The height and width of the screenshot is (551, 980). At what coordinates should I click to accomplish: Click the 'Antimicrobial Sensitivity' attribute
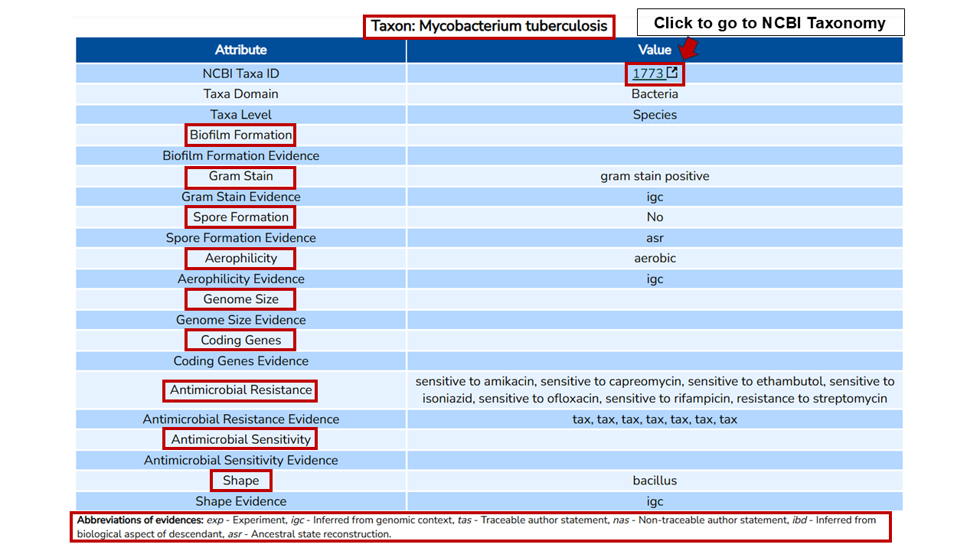pos(241,439)
